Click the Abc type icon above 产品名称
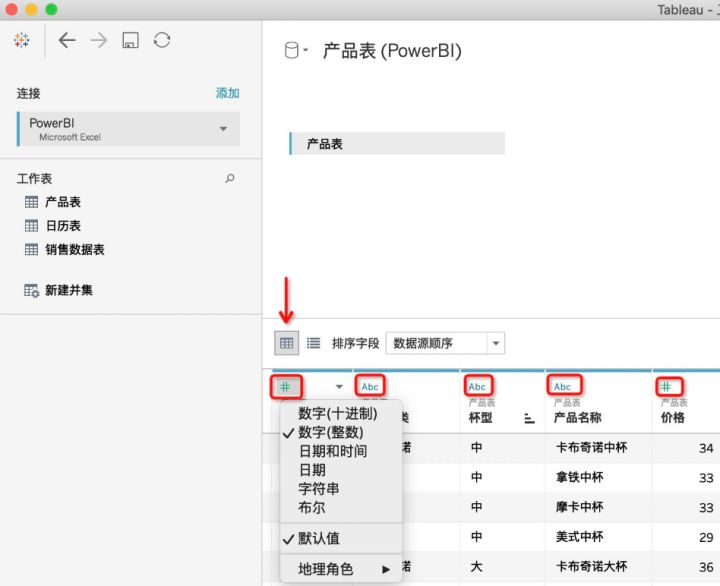The image size is (720, 586). point(563,386)
